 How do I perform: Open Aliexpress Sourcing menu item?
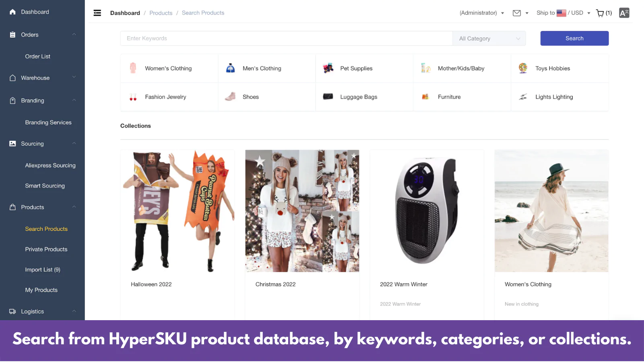pyautogui.click(x=50, y=165)
